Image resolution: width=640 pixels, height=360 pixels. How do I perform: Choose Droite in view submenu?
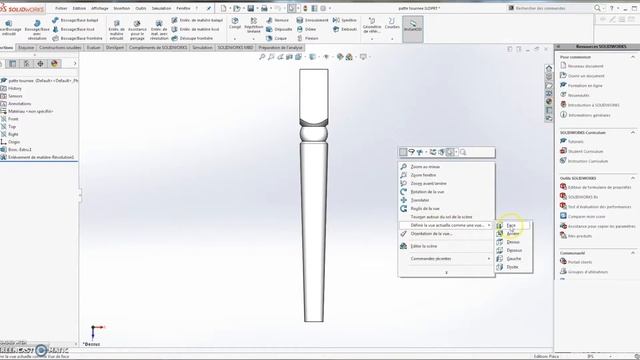(x=513, y=267)
